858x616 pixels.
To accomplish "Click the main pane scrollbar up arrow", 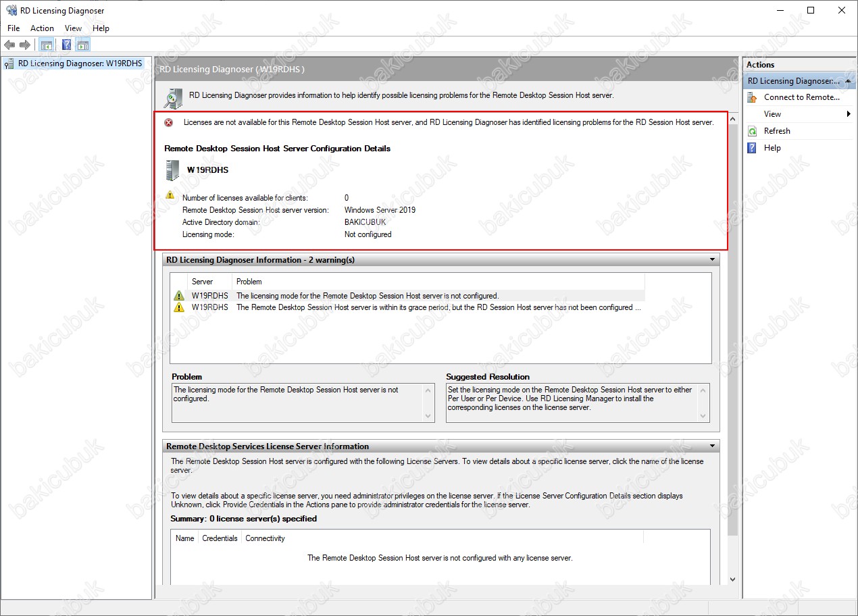I will (733, 118).
